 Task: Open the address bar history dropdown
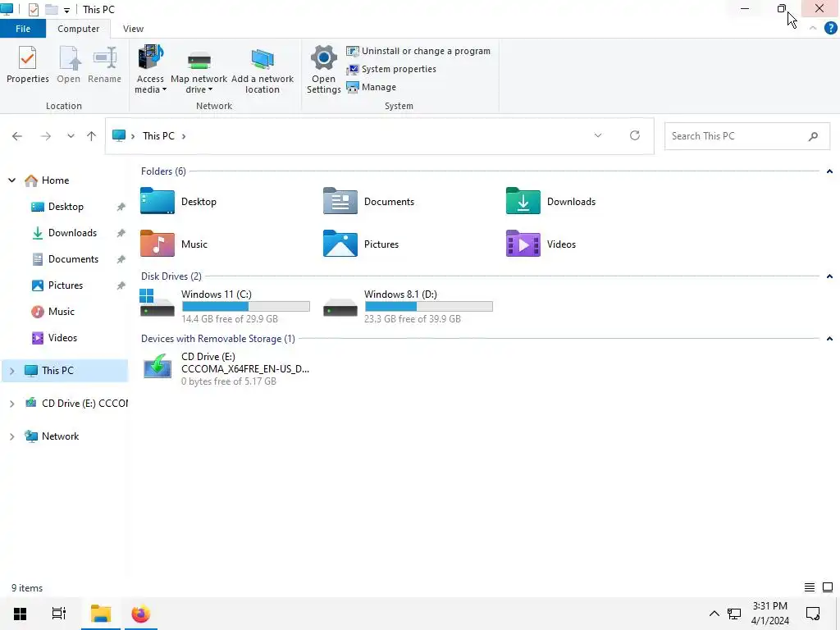tap(598, 135)
